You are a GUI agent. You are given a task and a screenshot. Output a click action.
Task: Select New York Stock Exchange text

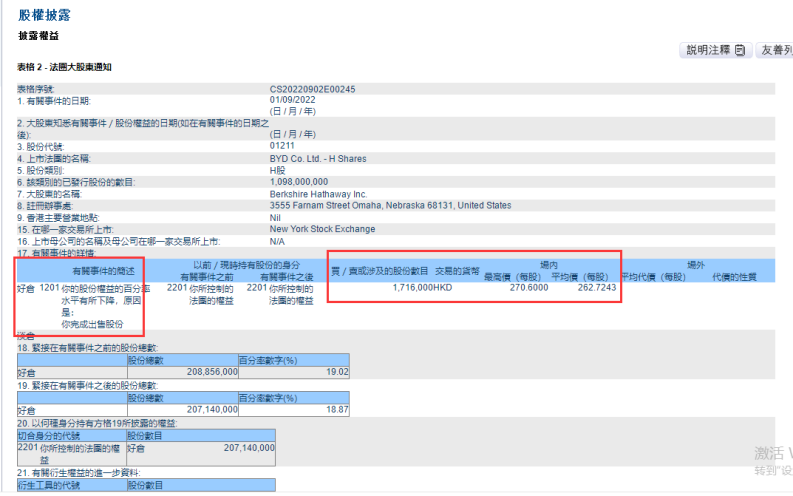pyautogui.click(x=322, y=229)
